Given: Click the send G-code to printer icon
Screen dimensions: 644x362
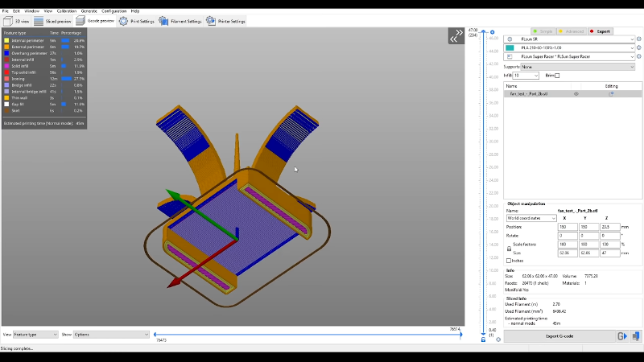Looking at the screenshot, I should pyautogui.click(x=622, y=336).
